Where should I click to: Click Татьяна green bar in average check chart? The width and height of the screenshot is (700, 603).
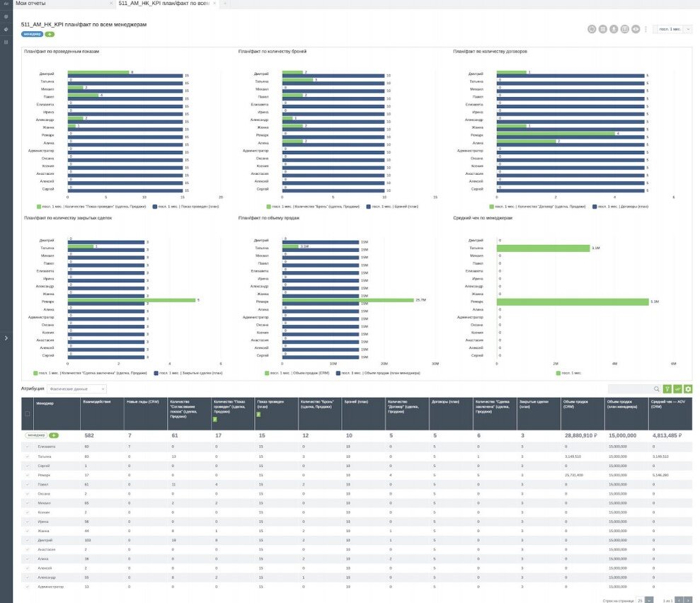click(543, 248)
